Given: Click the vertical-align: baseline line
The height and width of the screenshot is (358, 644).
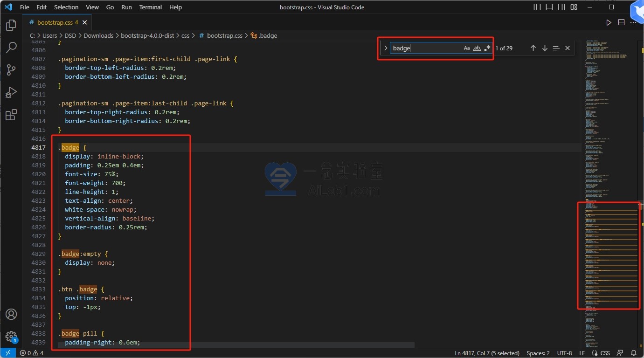Looking at the screenshot, I should click(x=110, y=218).
